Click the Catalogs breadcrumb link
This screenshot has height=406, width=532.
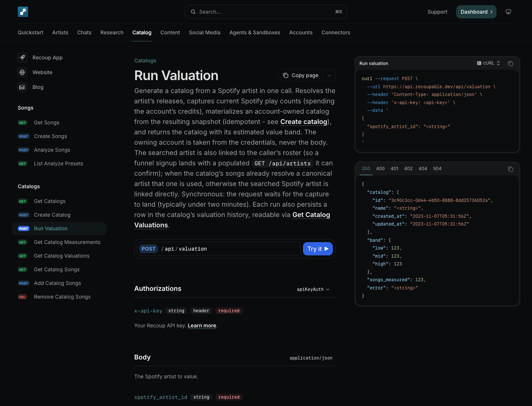[x=145, y=61]
